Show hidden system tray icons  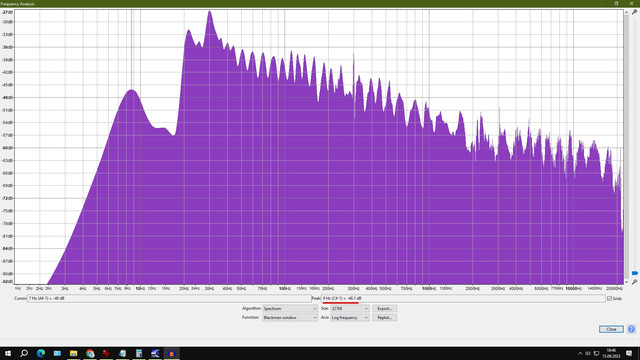580,353
